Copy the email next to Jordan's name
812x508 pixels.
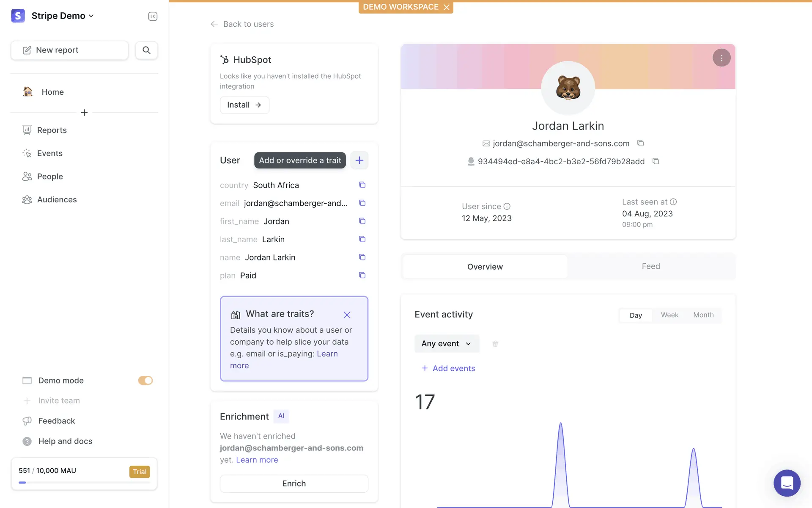[640, 143]
